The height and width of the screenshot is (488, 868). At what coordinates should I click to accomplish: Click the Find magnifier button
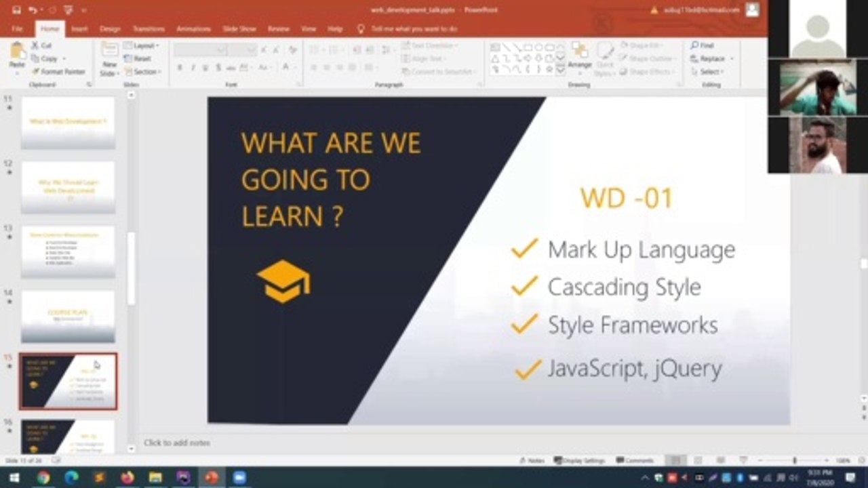point(703,45)
